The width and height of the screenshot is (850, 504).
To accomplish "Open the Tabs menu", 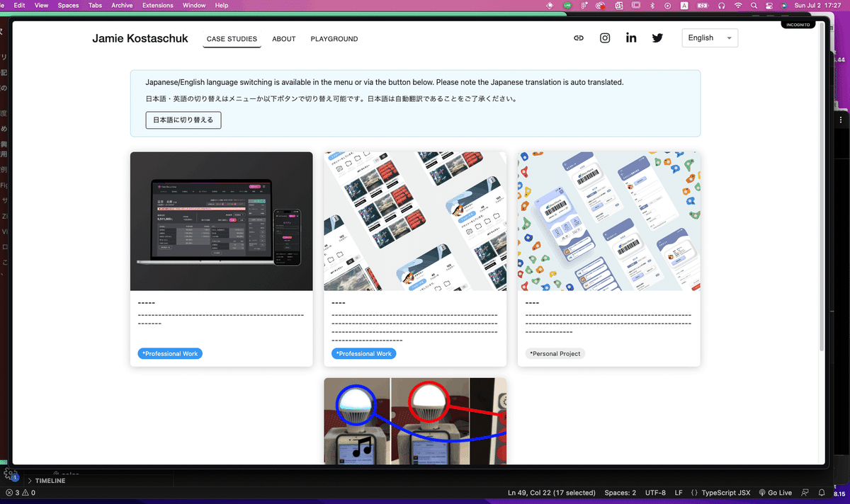I will click(95, 5).
